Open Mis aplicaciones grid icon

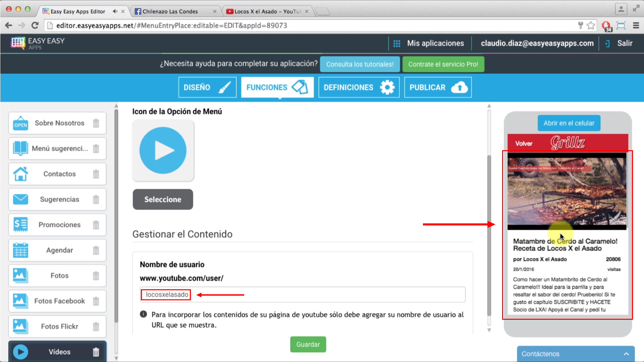(396, 43)
